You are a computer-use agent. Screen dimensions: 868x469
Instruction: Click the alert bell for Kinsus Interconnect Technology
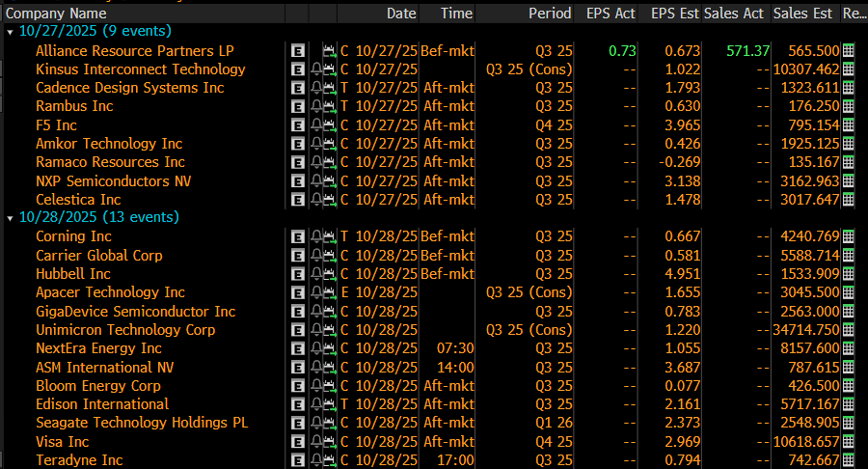[316, 69]
